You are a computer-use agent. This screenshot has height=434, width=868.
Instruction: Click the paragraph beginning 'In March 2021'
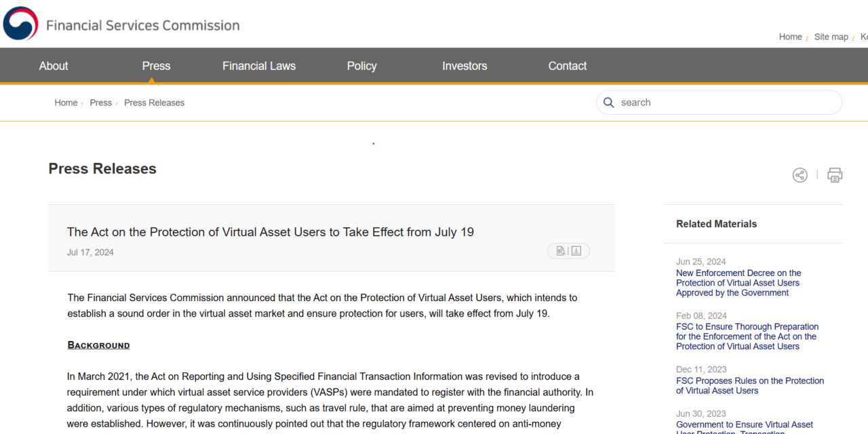(x=330, y=400)
